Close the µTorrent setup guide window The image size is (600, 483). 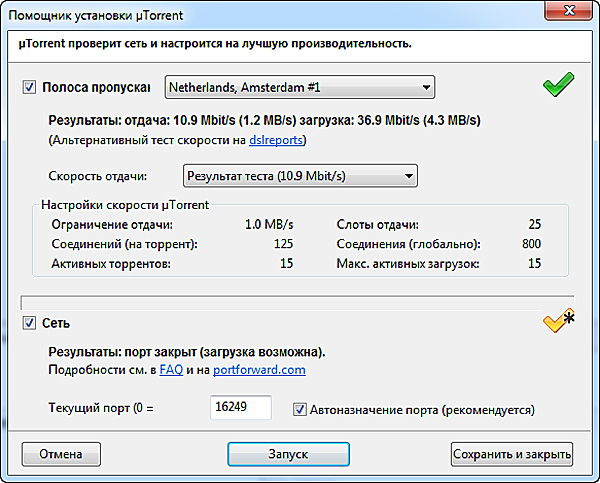click(x=568, y=14)
